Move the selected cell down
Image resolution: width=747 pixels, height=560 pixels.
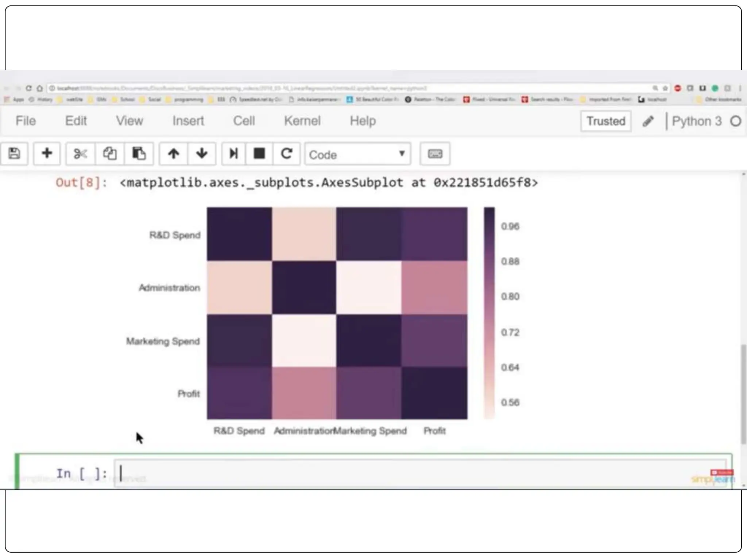click(202, 154)
